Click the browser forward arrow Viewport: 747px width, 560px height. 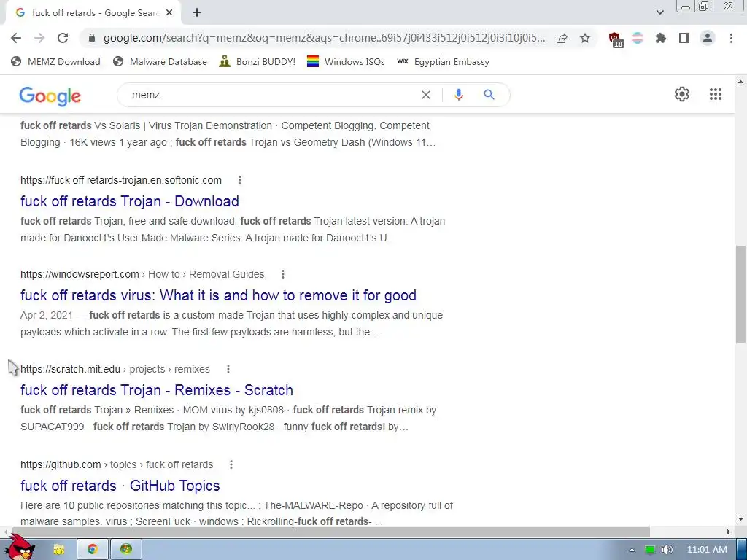click(x=39, y=38)
